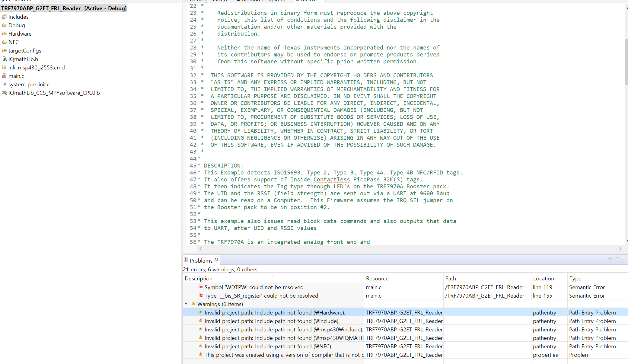Open the Includes node in the project explorer

[x=18, y=17]
